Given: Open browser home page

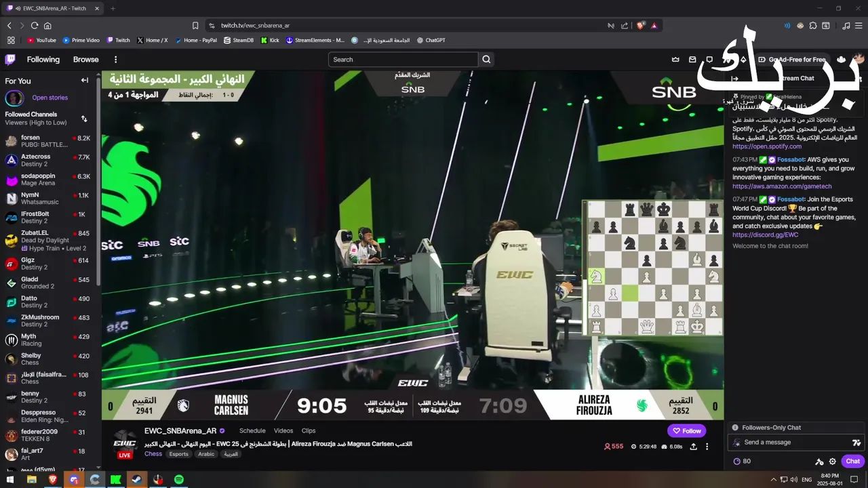Looking at the screenshot, I should pos(47,26).
